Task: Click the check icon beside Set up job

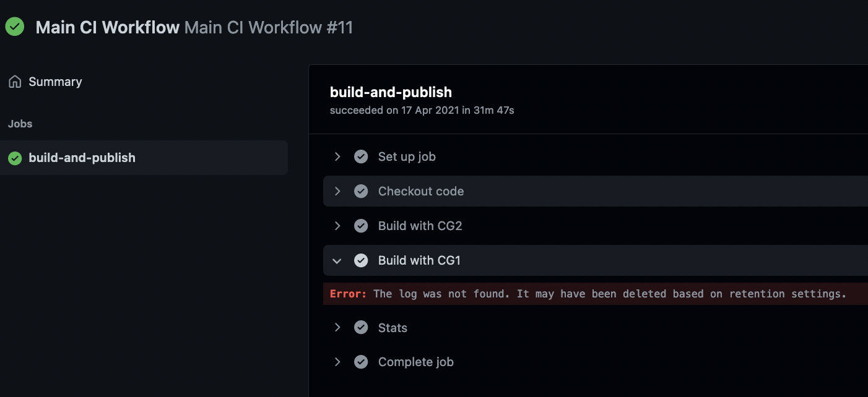Action: [x=361, y=156]
